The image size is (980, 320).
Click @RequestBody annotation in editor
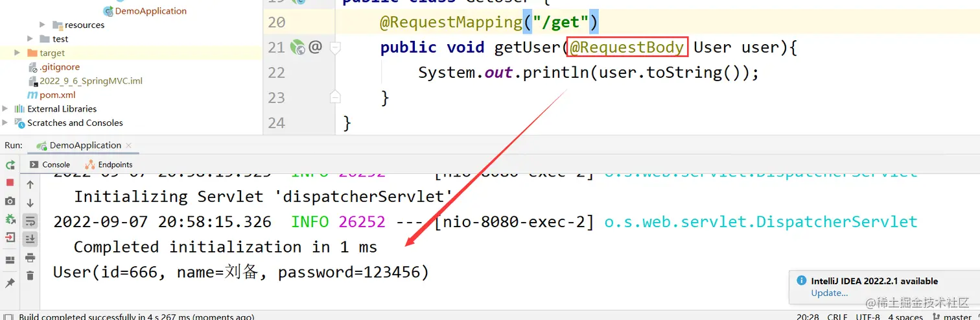coord(627,47)
